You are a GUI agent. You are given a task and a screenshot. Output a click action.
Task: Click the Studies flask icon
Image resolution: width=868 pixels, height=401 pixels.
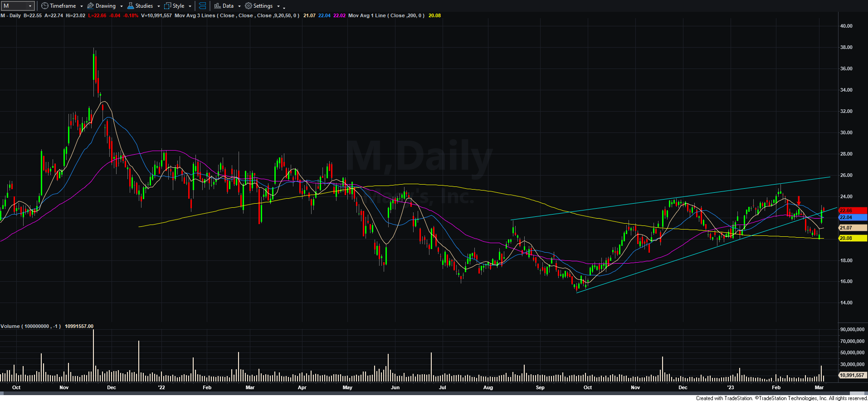131,6
